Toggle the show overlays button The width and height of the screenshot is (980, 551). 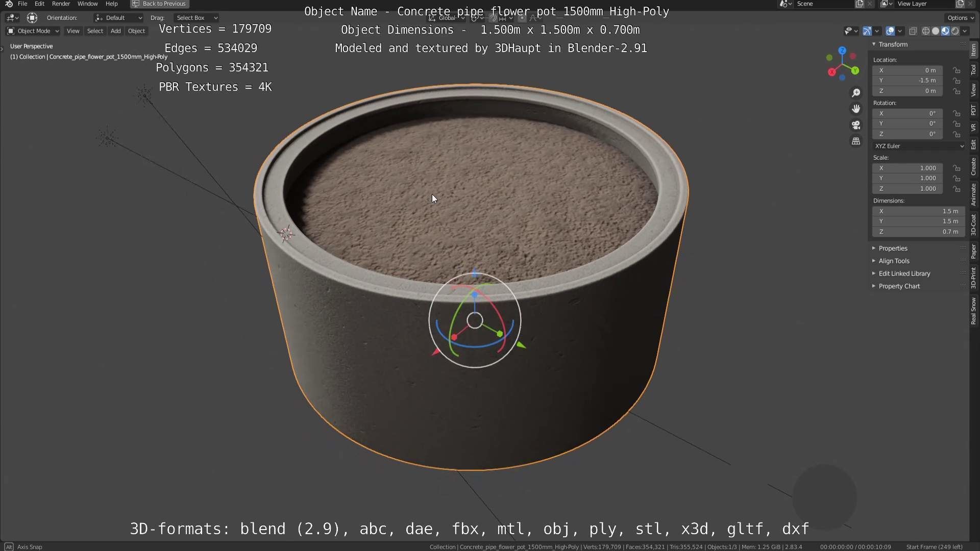click(x=890, y=31)
